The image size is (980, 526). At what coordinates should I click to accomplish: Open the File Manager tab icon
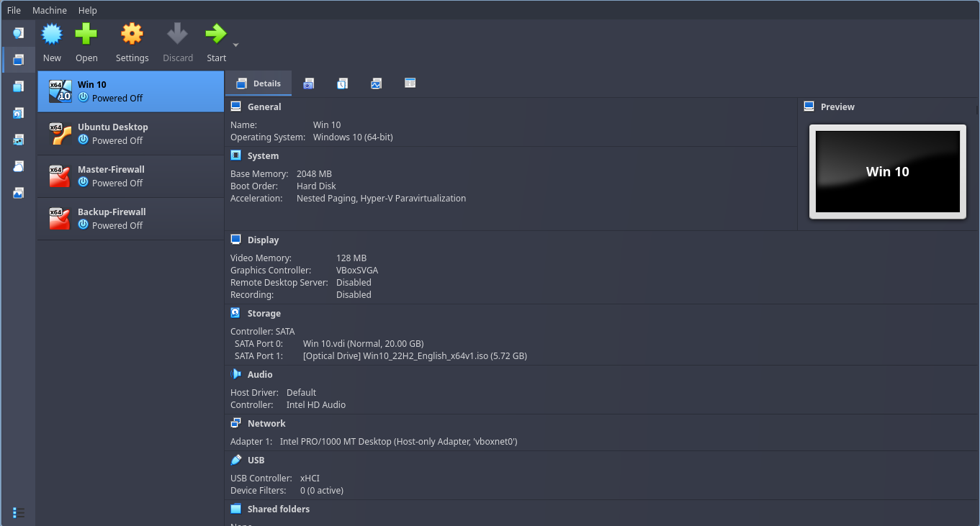coord(410,83)
